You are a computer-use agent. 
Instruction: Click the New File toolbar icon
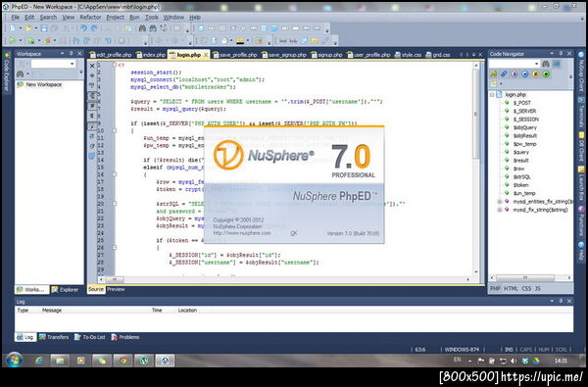pyautogui.click(x=13, y=28)
